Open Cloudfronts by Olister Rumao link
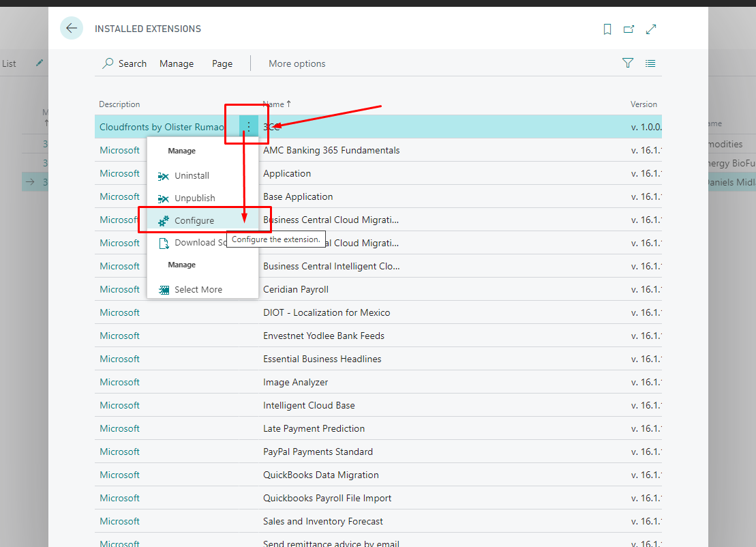Image resolution: width=756 pixels, height=547 pixels. [162, 127]
